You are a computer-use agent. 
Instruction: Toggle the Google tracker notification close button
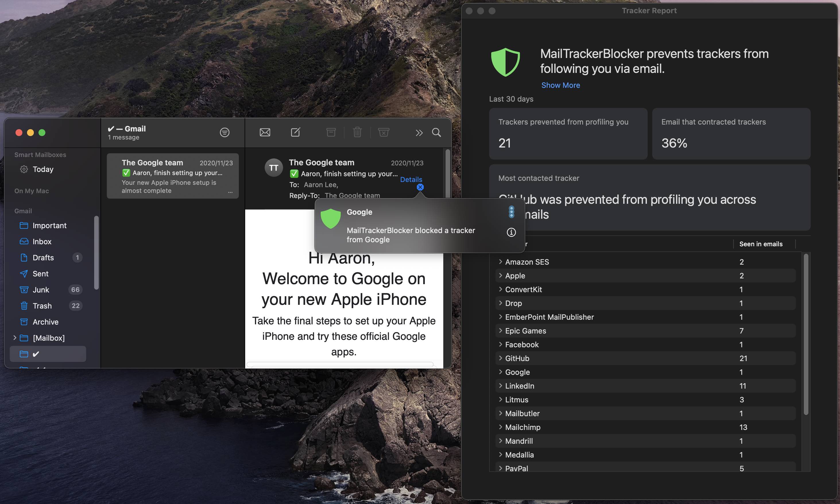click(420, 187)
